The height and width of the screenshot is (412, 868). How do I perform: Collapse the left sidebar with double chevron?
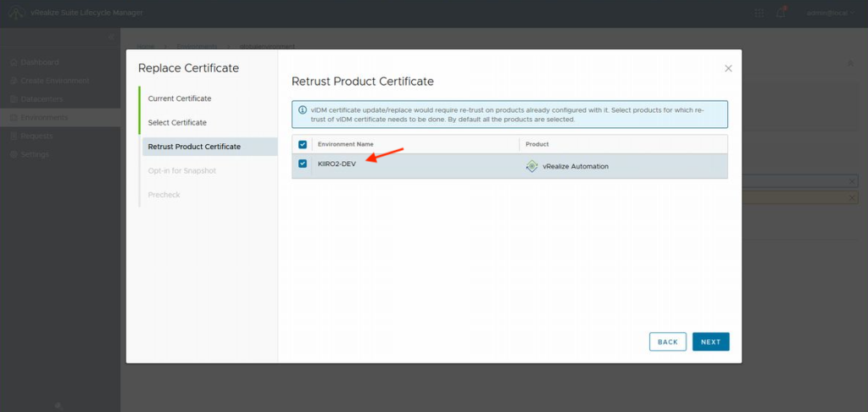click(x=111, y=36)
